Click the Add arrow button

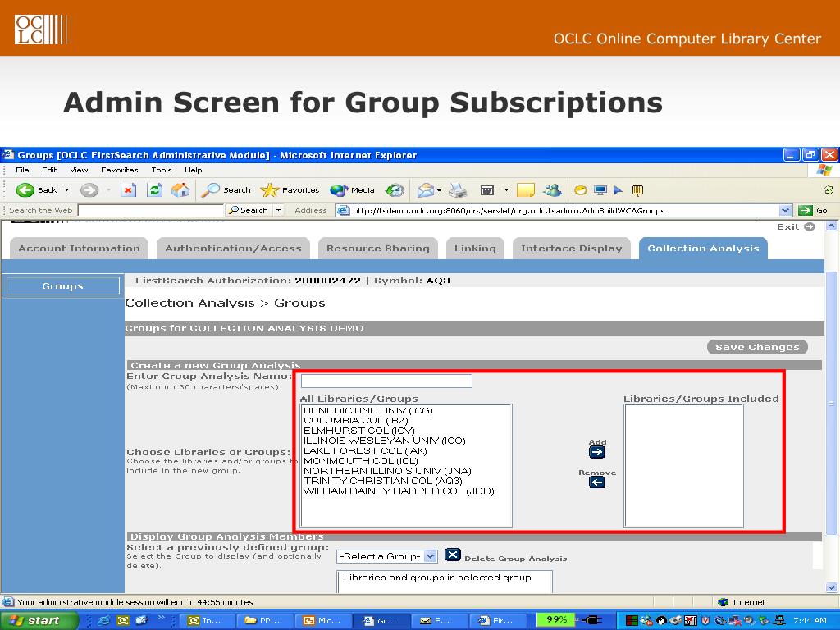pos(597,452)
